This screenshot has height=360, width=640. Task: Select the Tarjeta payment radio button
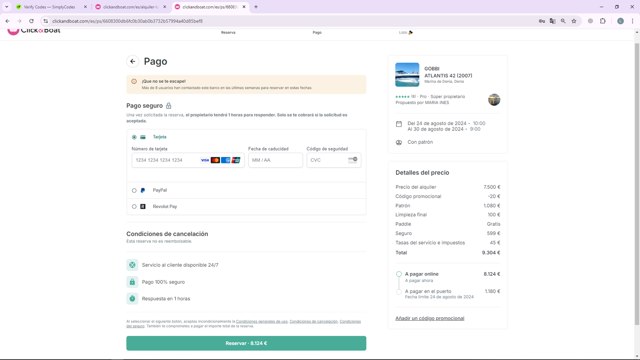134,137
